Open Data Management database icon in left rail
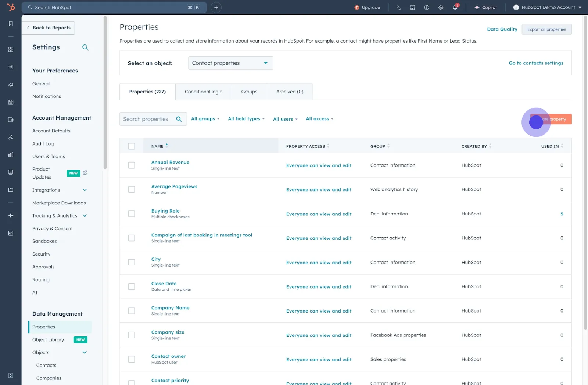The image size is (588, 385). click(11, 172)
